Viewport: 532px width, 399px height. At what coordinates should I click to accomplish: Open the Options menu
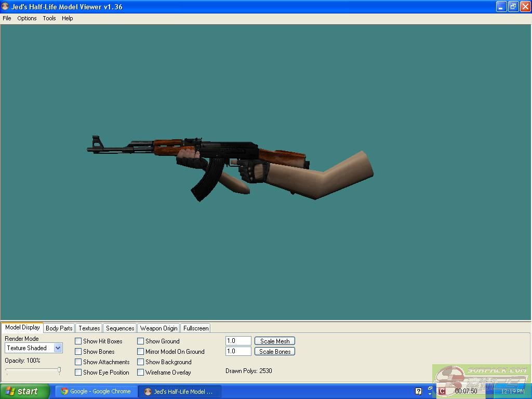pos(27,18)
